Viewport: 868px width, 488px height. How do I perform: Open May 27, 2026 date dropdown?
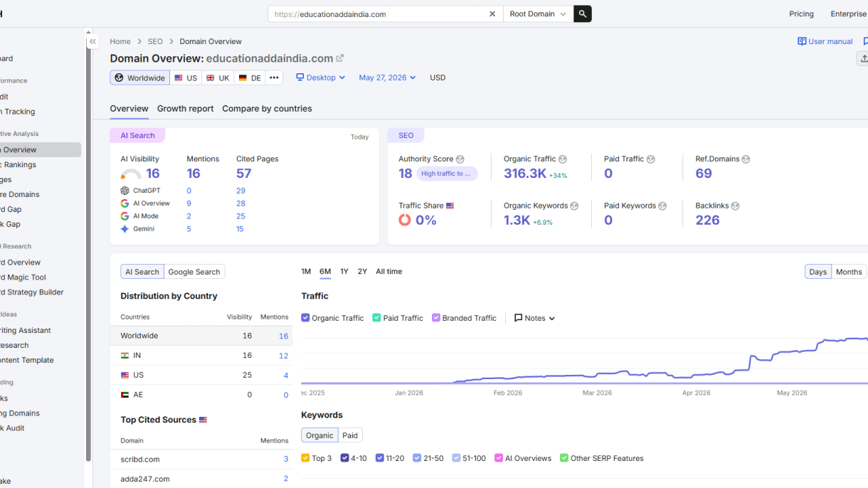click(387, 78)
